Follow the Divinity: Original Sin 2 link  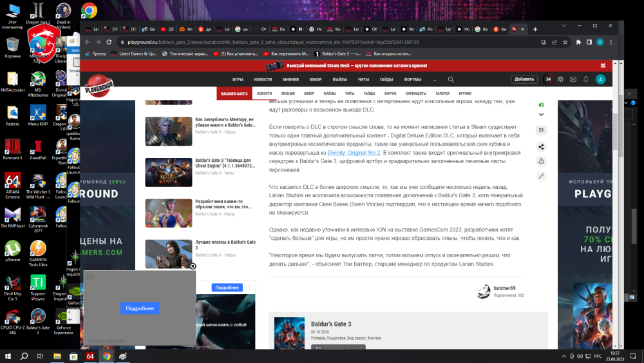354,153
